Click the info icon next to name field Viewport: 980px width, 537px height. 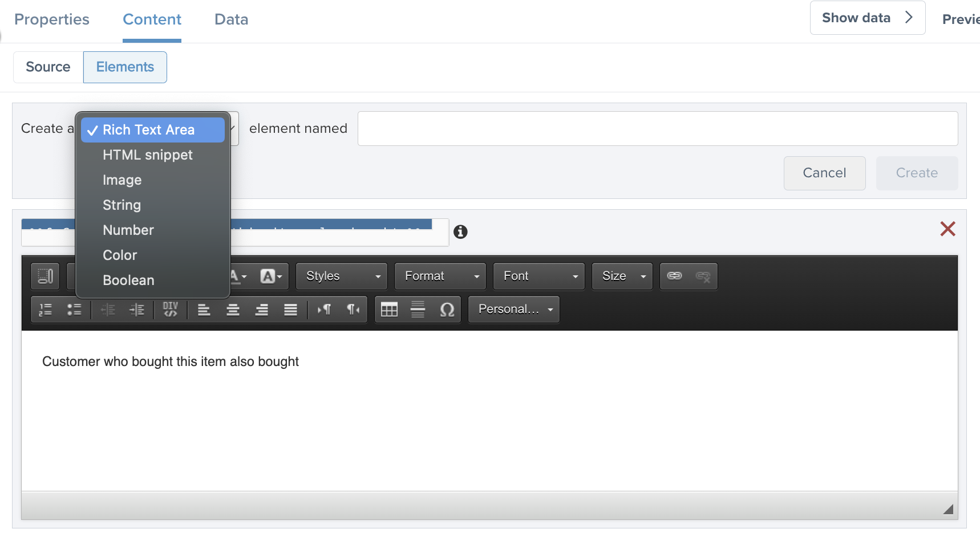(x=460, y=232)
